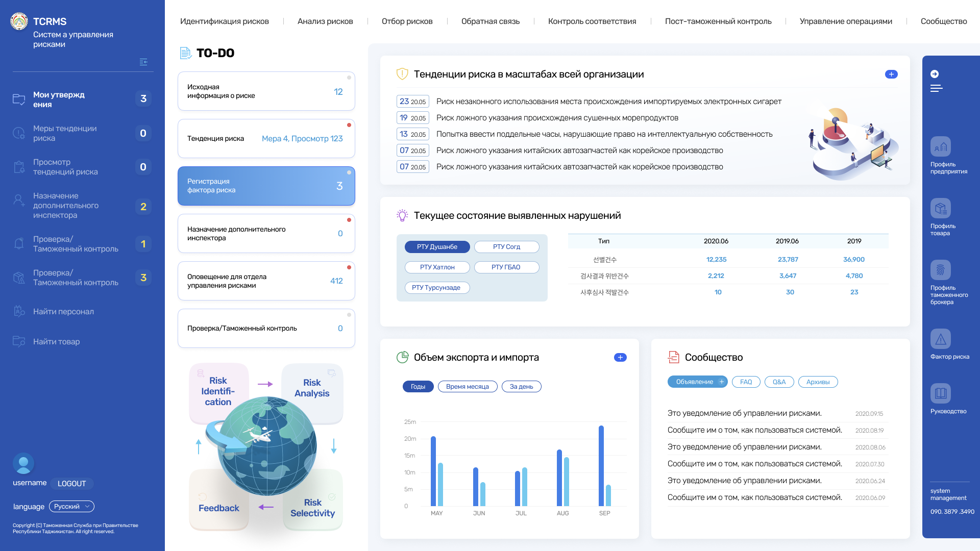The height and width of the screenshot is (551, 980).
Task: Open the Q&A community tab
Action: 779,382
